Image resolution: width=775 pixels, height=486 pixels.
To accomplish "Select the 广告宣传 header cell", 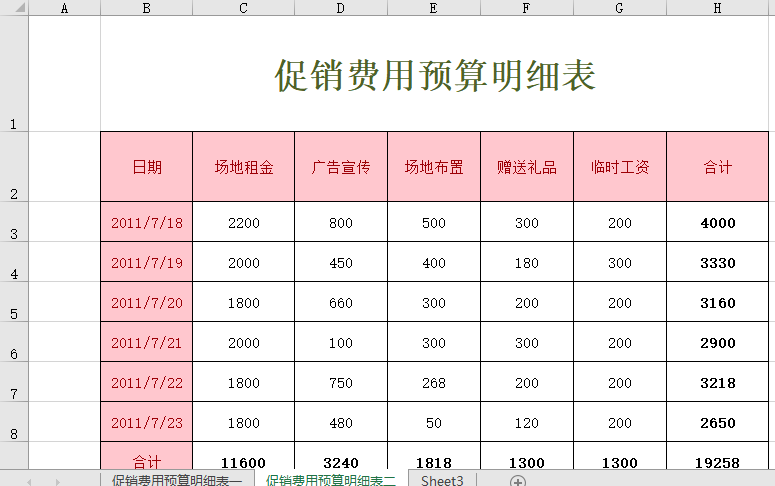I will coord(340,167).
